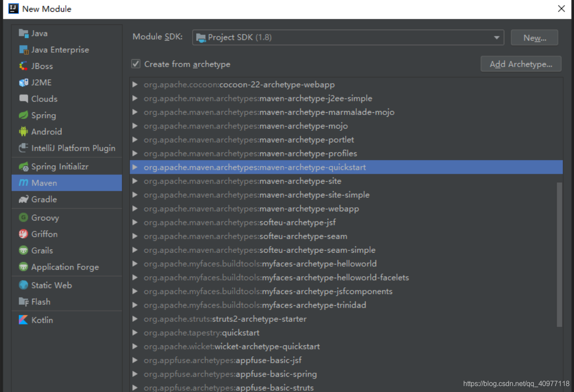Image resolution: width=574 pixels, height=392 pixels.
Task: Choose Android module type label
Action: click(x=47, y=132)
